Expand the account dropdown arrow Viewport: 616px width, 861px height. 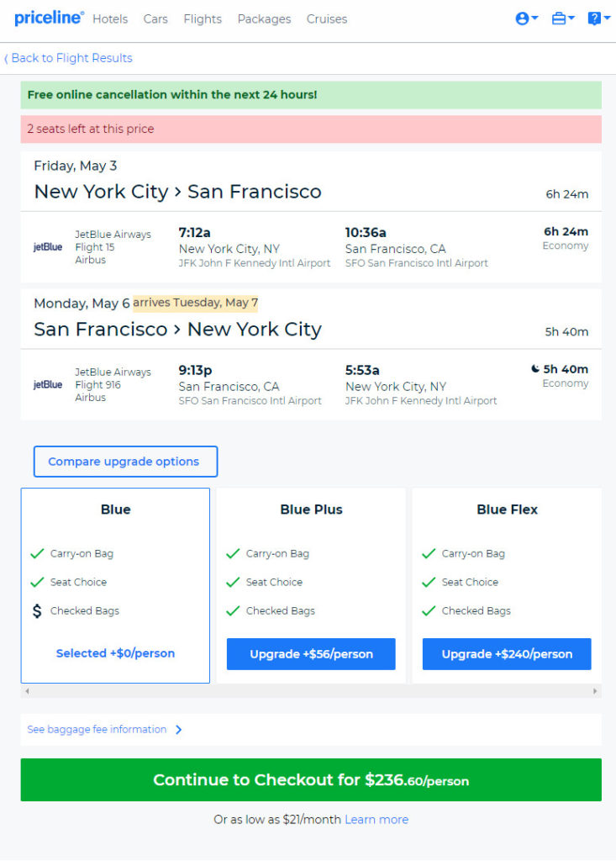pyautogui.click(x=534, y=18)
